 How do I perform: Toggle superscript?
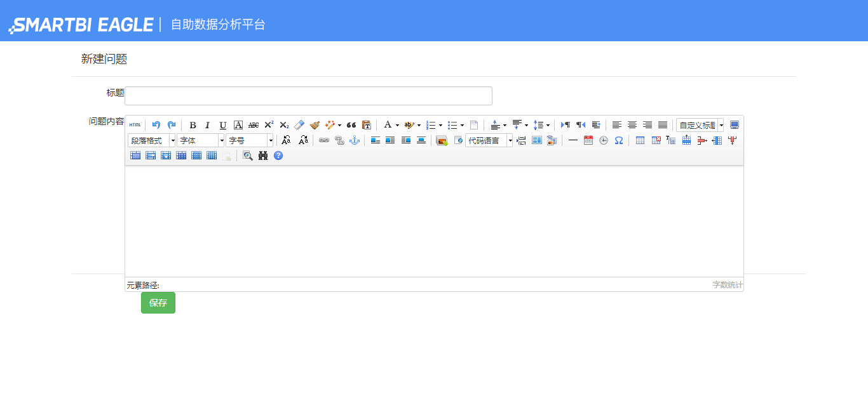click(269, 125)
